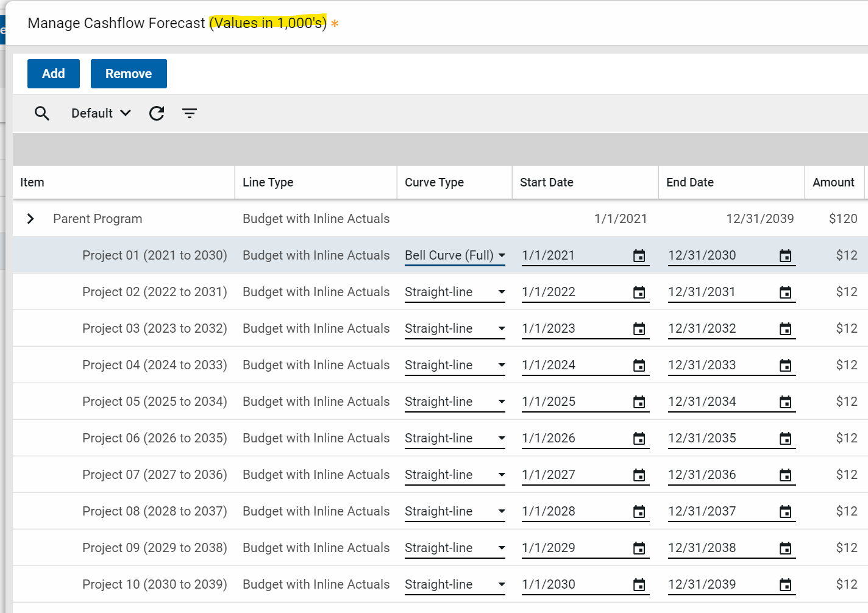Click the refresh icon in toolbar
Viewport: 868px width, 613px height.
(x=157, y=113)
